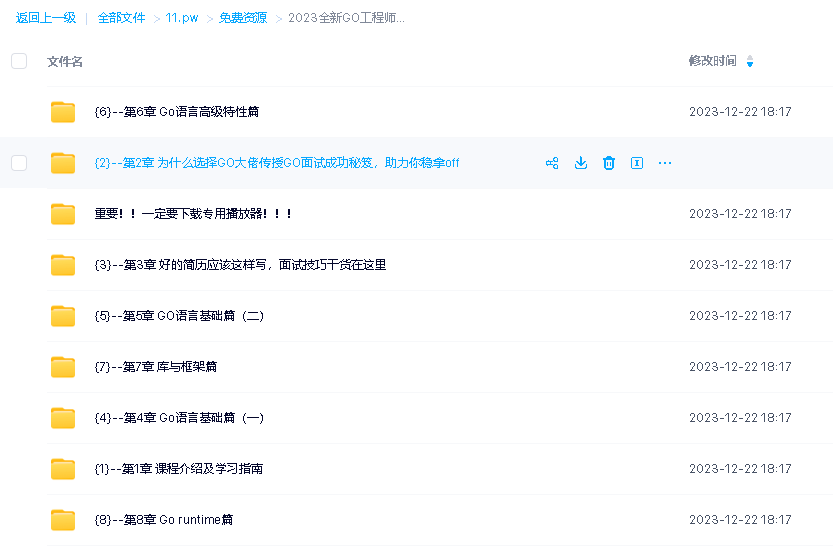Open 11.pw in the breadcrumb path

click(182, 18)
